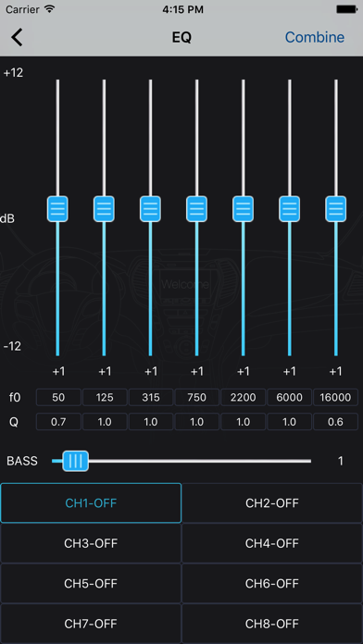Tap the back arrow icon
This screenshot has height=644, width=363.
[x=17, y=37]
